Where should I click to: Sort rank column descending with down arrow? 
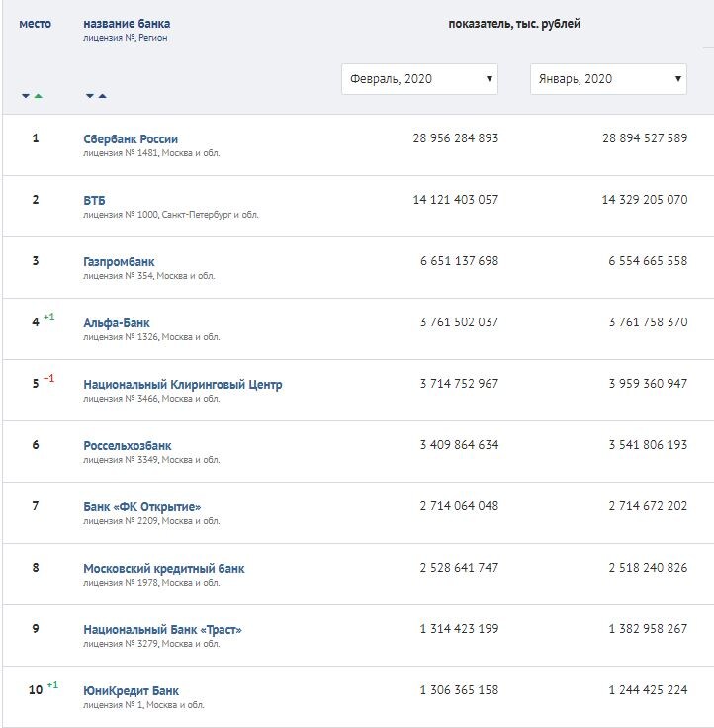(26, 96)
